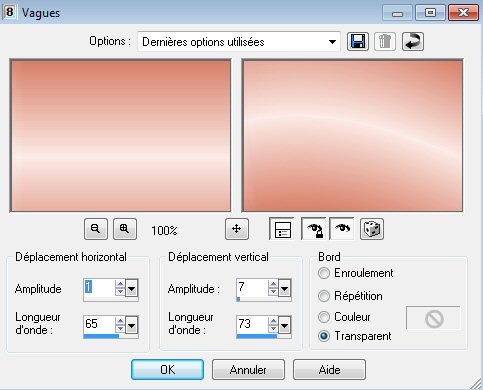483x390 pixels.
Task: Expand horizontal Amplitude slider dropdown arrow
Action: (x=131, y=288)
